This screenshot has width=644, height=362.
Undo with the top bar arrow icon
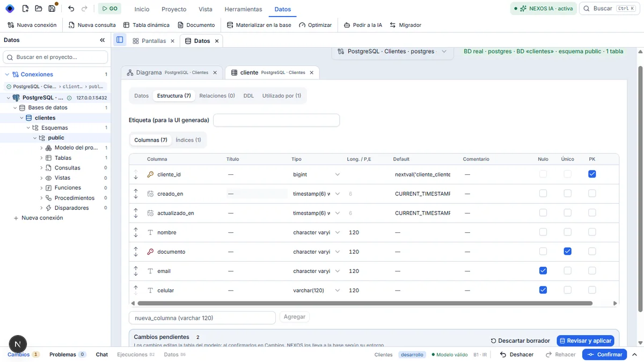click(71, 9)
